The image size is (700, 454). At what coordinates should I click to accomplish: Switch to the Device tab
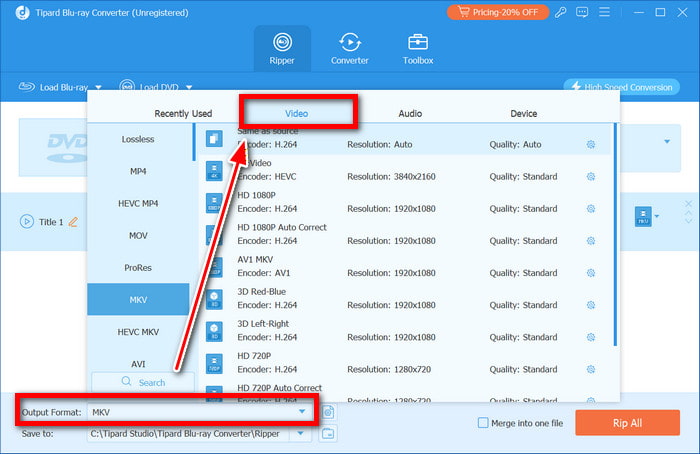pos(523,114)
